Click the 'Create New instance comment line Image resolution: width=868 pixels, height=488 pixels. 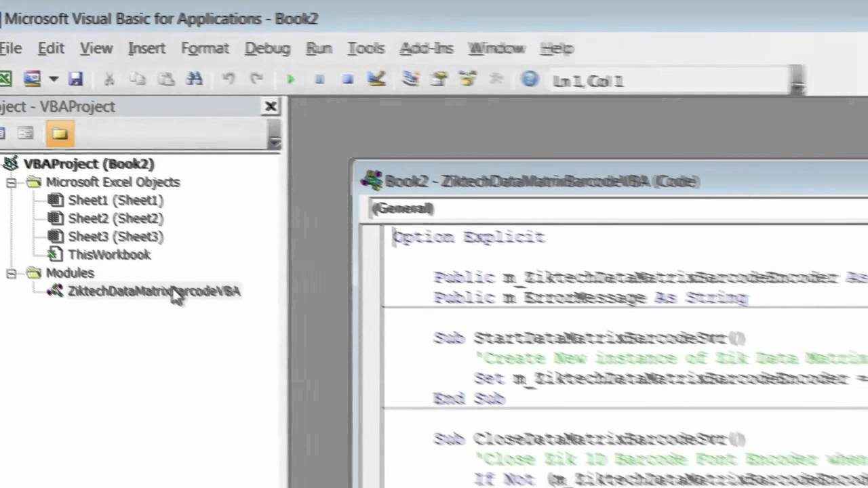click(670, 359)
